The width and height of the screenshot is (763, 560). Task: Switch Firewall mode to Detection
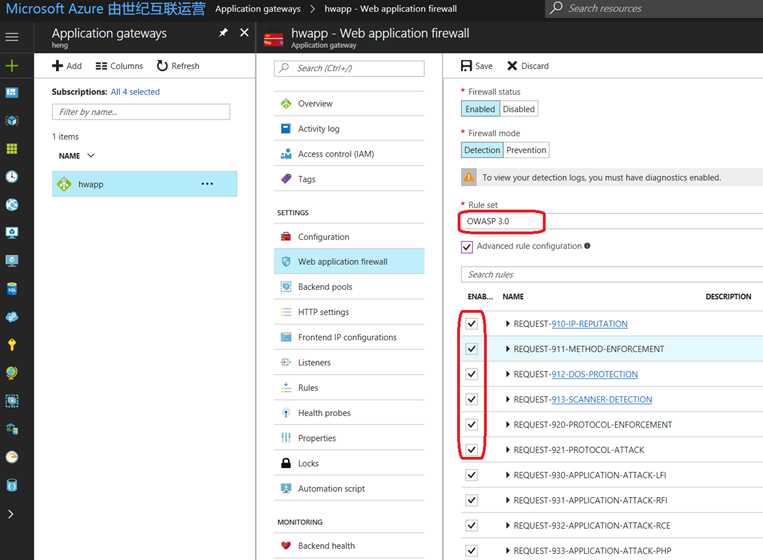pos(482,150)
